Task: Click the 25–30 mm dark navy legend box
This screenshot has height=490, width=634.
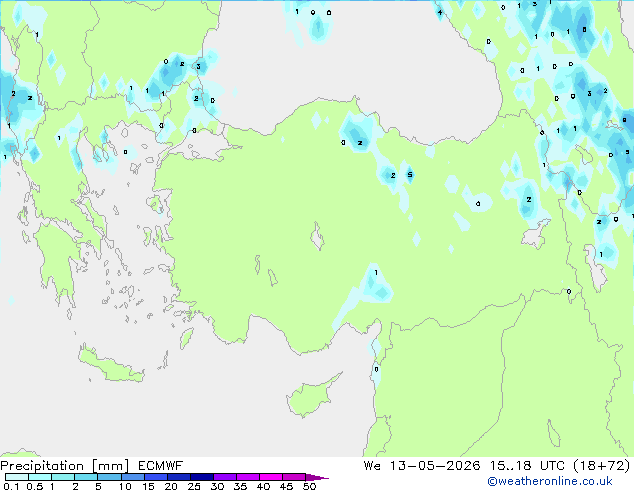Action: [x=201, y=477]
